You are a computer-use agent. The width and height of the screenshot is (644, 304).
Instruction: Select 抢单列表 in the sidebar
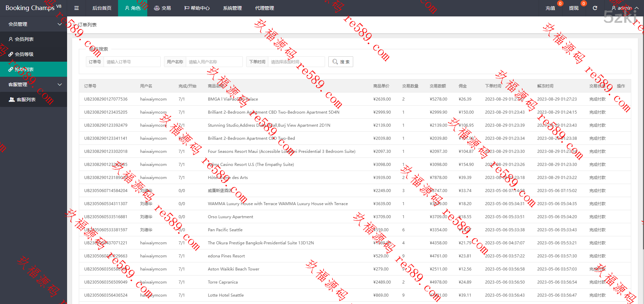pyautogui.click(x=24, y=69)
